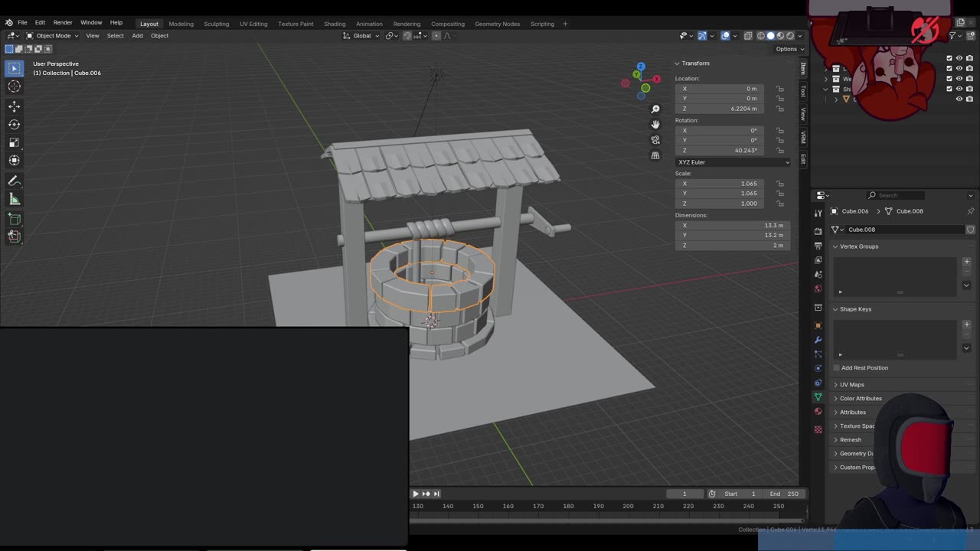Image resolution: width=980 pixels, height=551 pixels.
Task: Open the Modifiers wrench tab
Action: pos(818,340)
